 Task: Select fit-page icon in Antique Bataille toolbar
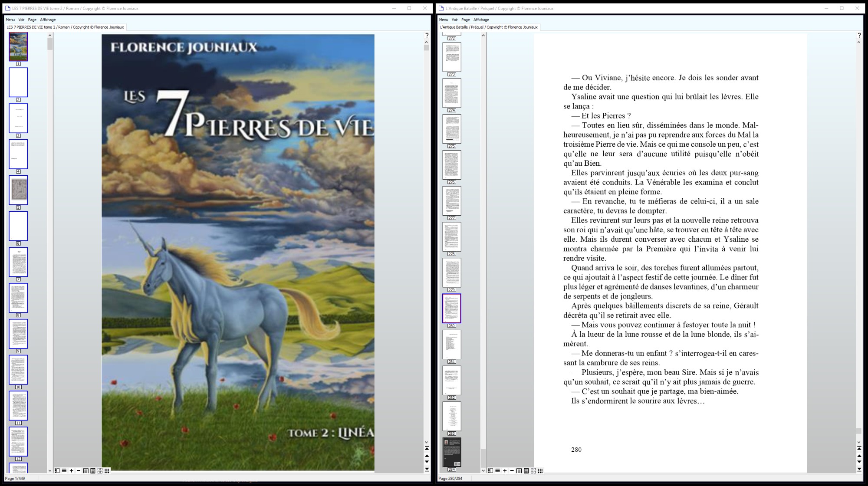point(519,471)
